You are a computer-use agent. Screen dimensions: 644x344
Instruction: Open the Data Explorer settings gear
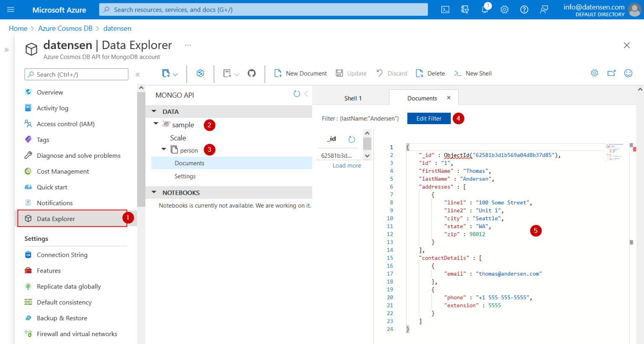594,73
